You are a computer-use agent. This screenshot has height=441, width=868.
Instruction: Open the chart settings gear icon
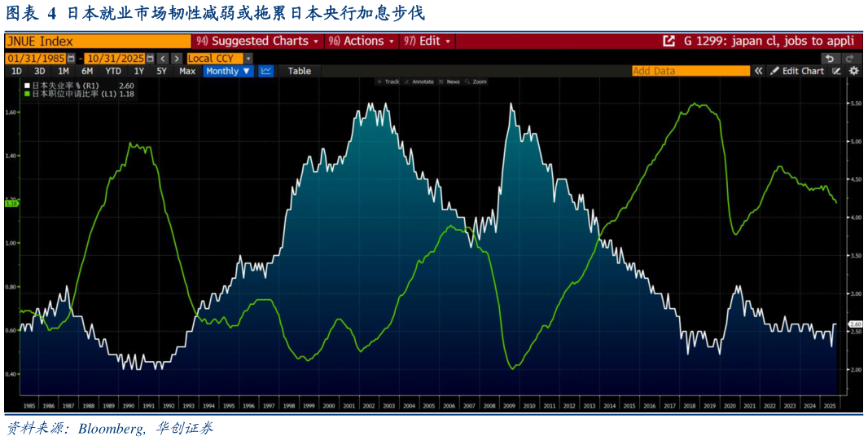853,71
